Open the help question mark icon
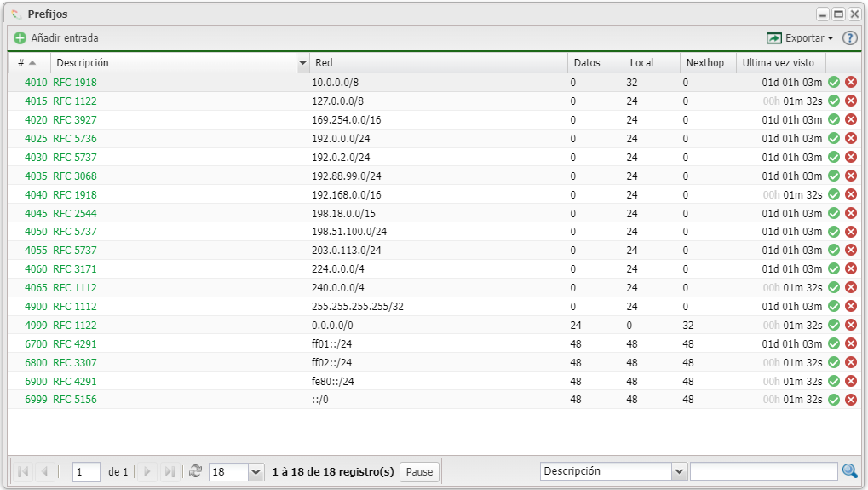The image size is (868, 490). tap(849, 38)
